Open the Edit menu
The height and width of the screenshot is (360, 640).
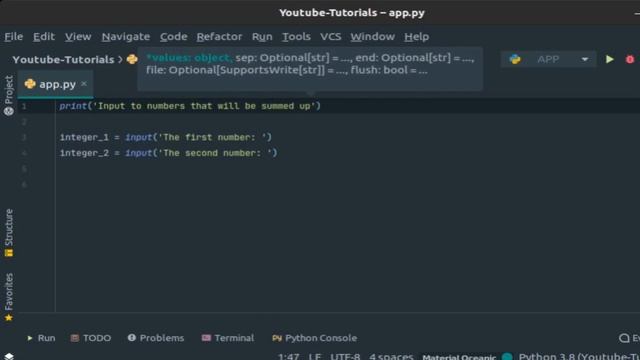point(44,37)
